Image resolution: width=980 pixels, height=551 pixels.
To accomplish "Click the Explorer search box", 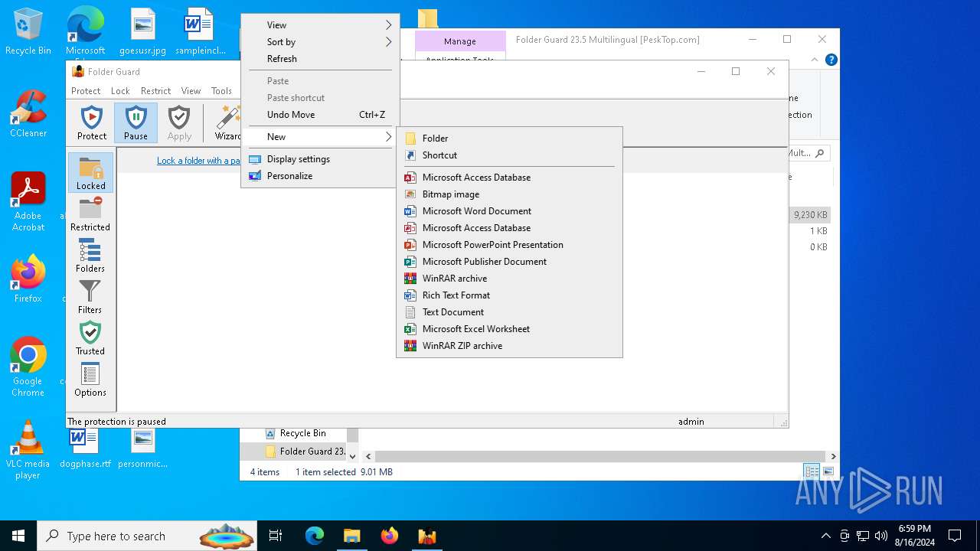I will [808, 153].
